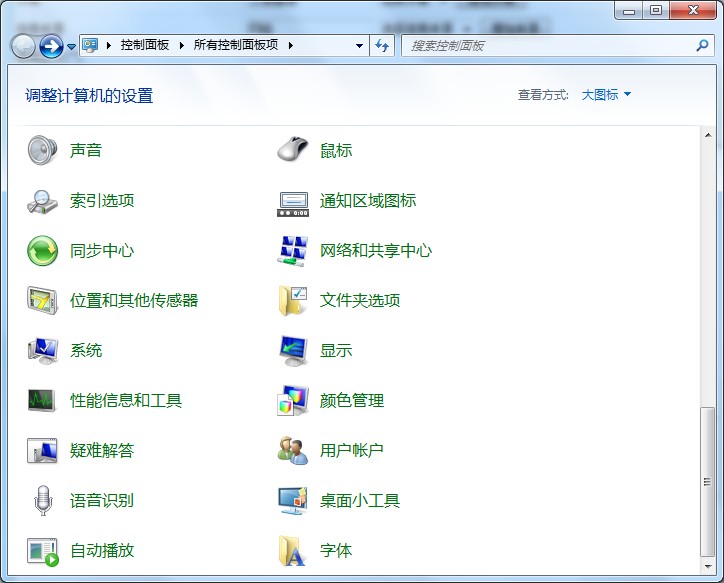Viewport: 724px width, 583px height.
Task: Go forward with the blue arrow button
Action: (x=51, y=46)
